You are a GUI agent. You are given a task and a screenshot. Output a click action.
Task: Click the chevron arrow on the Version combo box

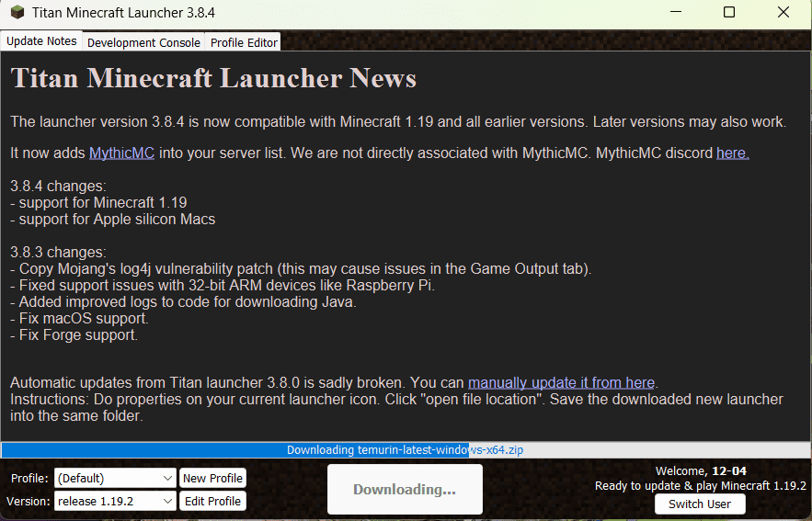[x=167, y=501]
